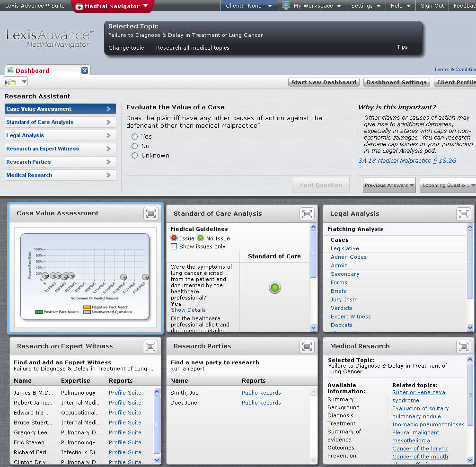Open Public Records for Smith, Joe
Image resolution: width=476 pixels, height=467 pixels.
coord(261,393)
